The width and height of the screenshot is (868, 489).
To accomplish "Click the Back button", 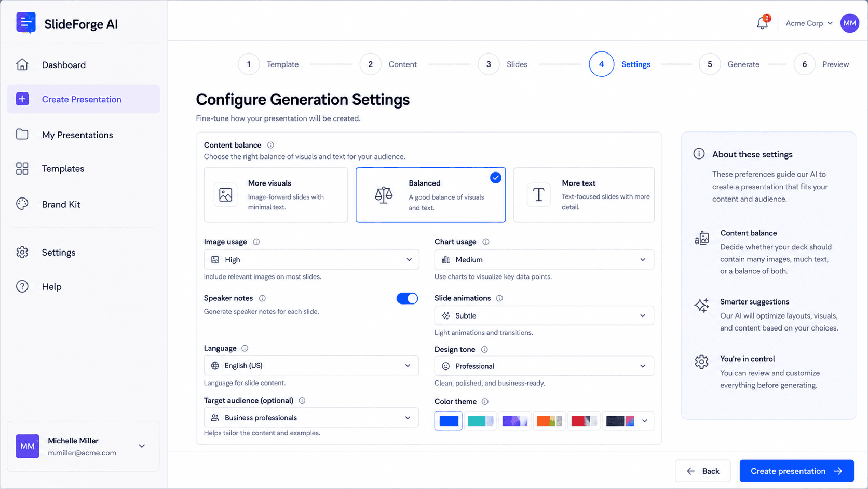I will click(x=702, y=471).
